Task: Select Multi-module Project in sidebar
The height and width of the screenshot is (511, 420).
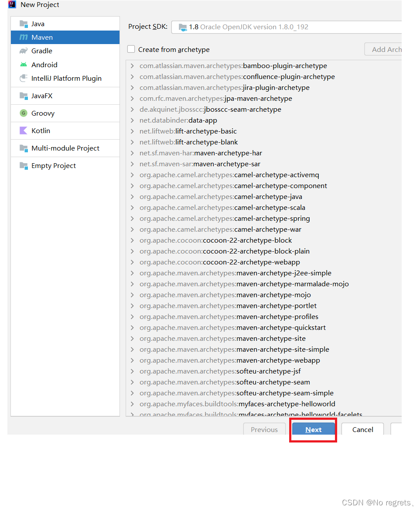Action: click(65, 148)
